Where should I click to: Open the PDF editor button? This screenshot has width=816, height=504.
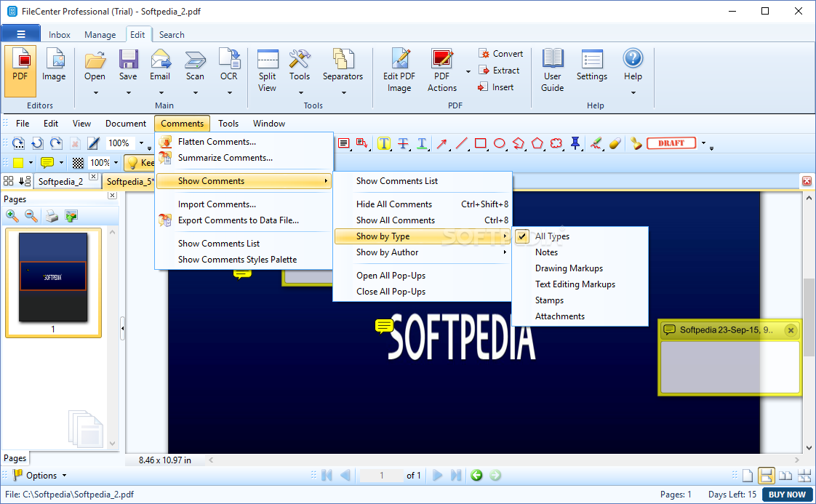click(20, 71)
